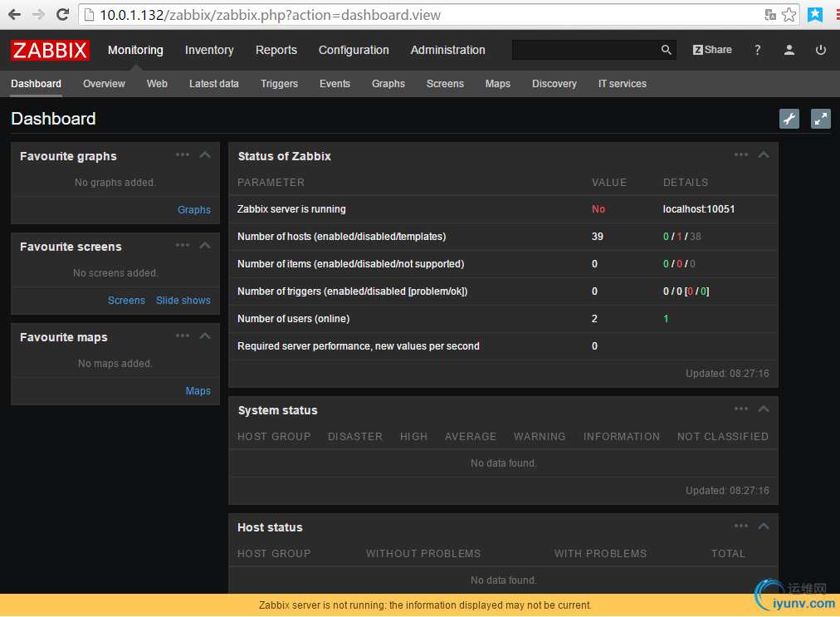Click 'Required server performance' row label
840x617 pixels.
pos(359,345)
